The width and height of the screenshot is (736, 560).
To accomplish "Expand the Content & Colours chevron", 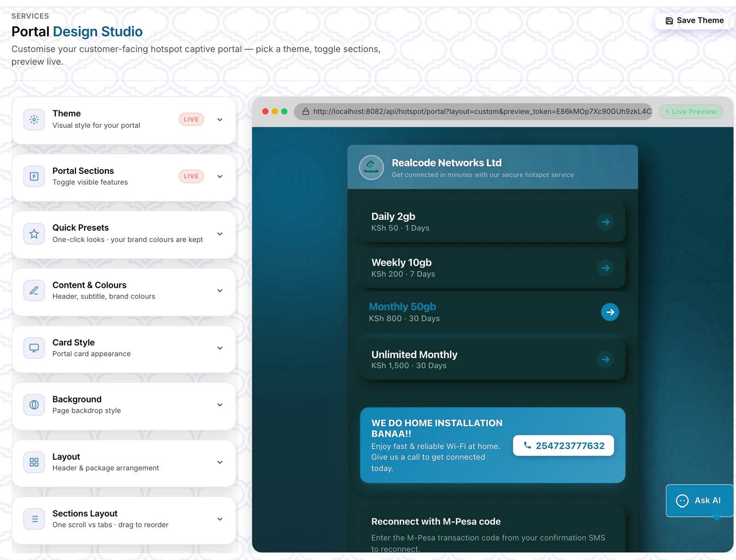I will coord(220,291).
